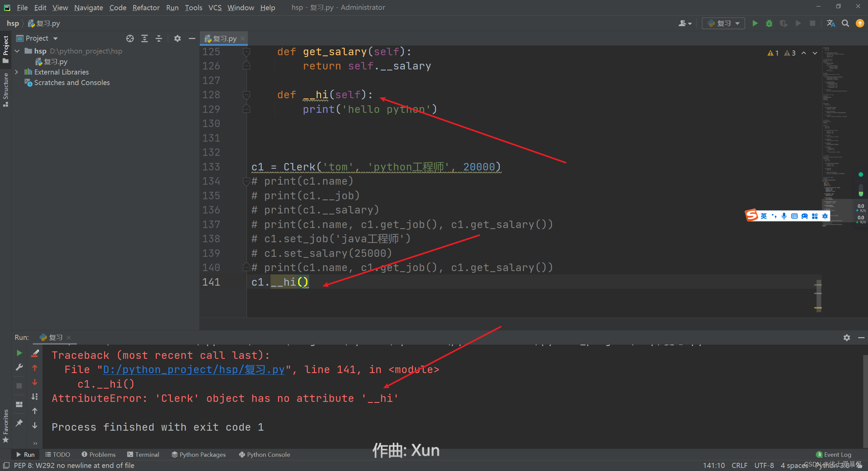868x471 pixels.
Task: Click CRLF line separator in status bar
Action: click(x=739, y=465)
